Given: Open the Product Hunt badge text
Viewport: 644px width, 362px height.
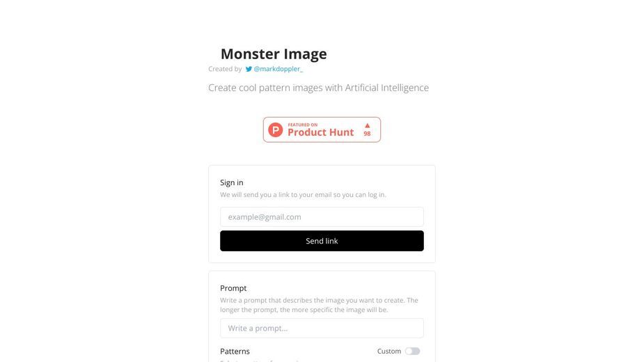Looking at the screenshot, I should point(321,132).
